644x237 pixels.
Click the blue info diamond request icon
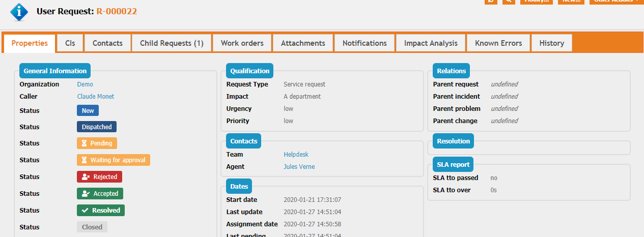click(19, 11)
